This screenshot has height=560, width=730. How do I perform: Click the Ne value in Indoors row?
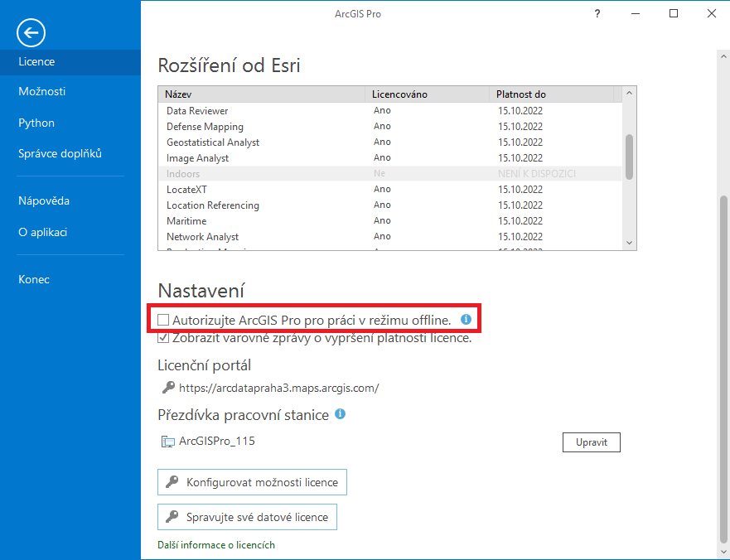click(380, 173)
